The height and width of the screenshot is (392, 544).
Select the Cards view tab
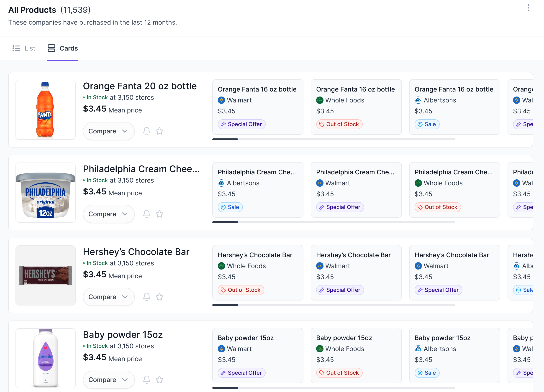click(63, 48)
